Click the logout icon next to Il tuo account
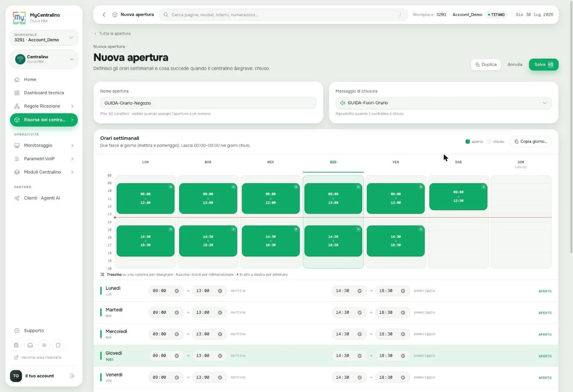The height and width of the screenshot is (392, 573). (72, 376)
